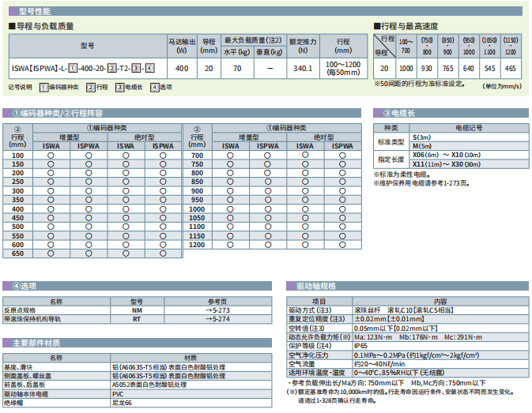Click the 垂直 (kg) sub-header

[x=270, y=52]
